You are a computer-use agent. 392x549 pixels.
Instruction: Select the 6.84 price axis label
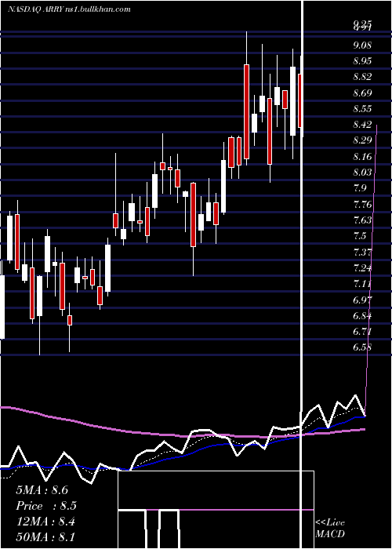pos(362,316)
